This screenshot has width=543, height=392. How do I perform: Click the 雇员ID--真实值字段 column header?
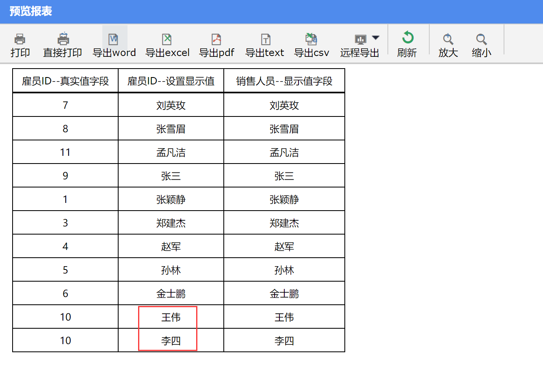pyautogui.click(x=65, y=81)
